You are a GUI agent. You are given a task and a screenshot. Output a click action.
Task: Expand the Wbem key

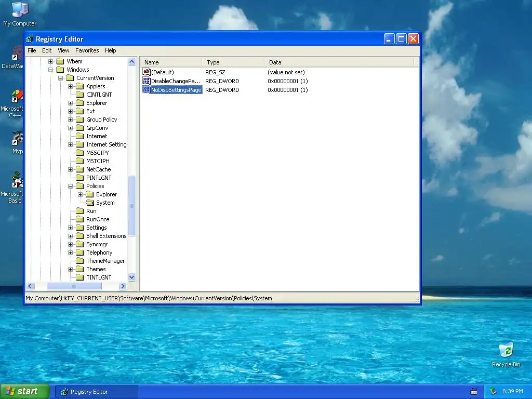(x=50, y=61)
